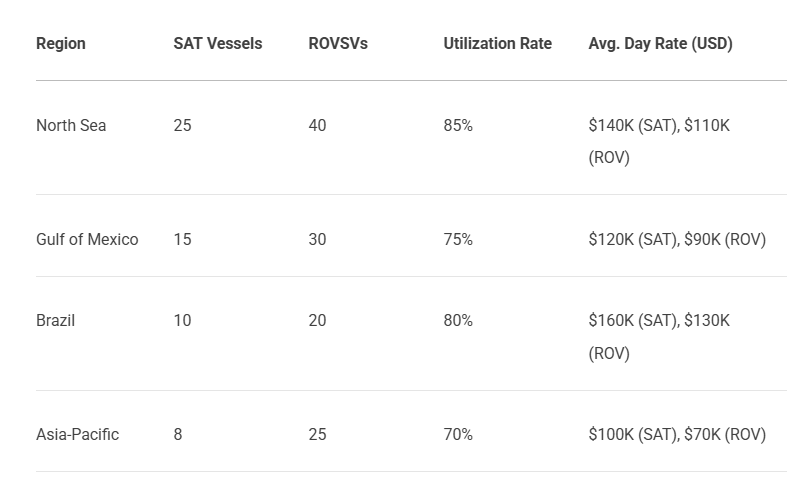Click the $100K (SAT), $70K (ROV) cell

677,434
